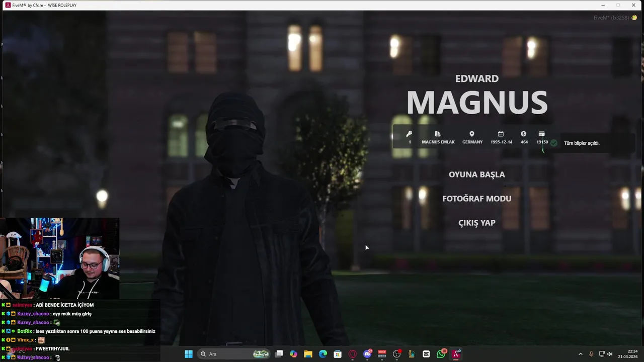The image size is (644, 362).
Task: Open Copilot from the taskbar
Action: pos(294,354)
